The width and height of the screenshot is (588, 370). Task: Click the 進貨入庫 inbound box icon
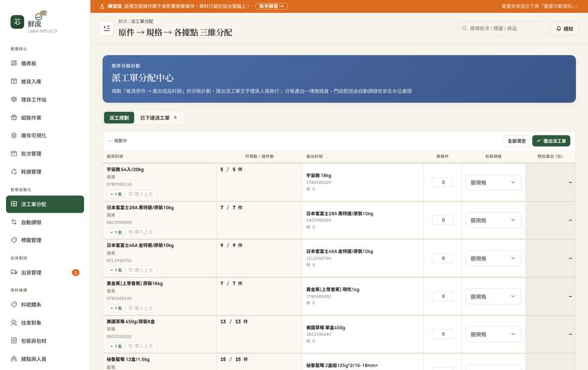(14, 81)
